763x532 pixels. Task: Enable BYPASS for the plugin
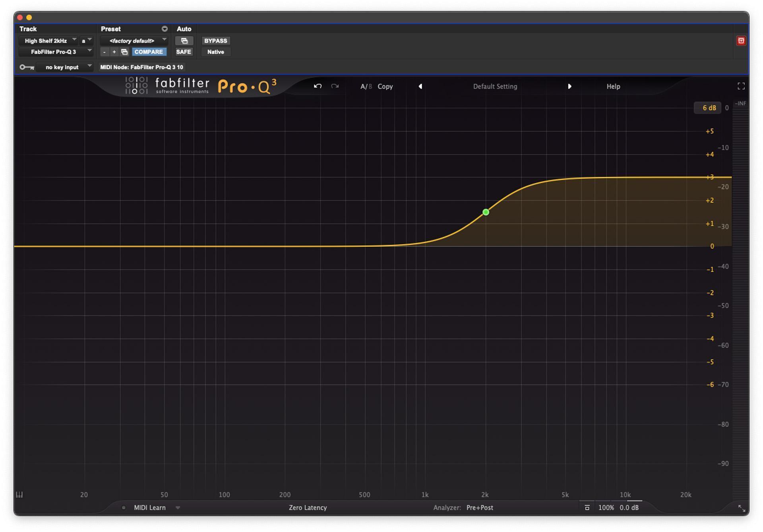click(215, 41)
